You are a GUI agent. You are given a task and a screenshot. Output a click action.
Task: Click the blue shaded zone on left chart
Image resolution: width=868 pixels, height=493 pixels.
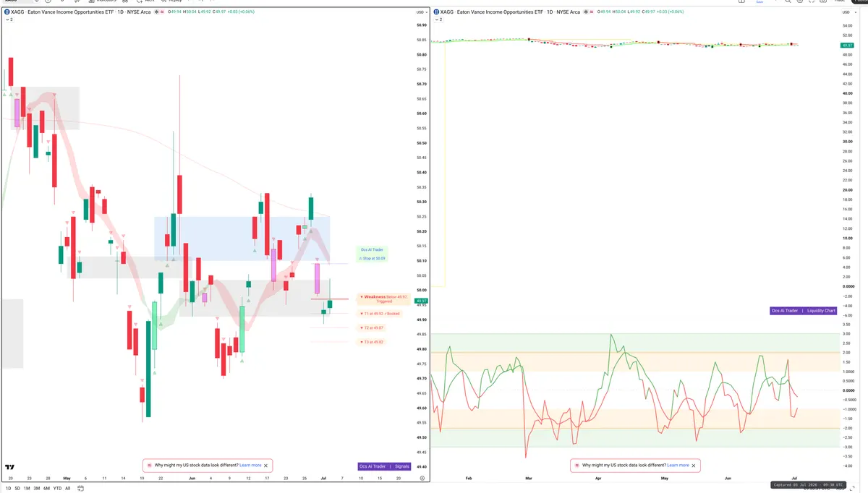(242, 239)
